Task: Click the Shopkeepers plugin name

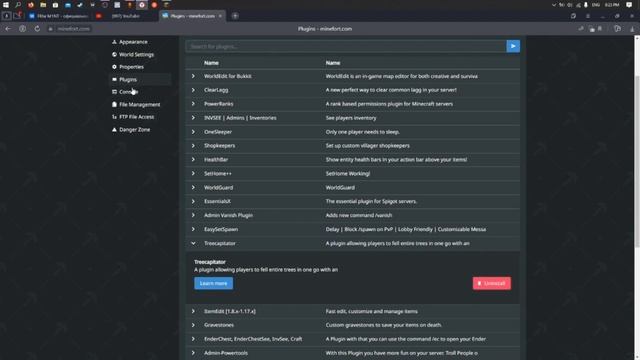Action: 220,146
